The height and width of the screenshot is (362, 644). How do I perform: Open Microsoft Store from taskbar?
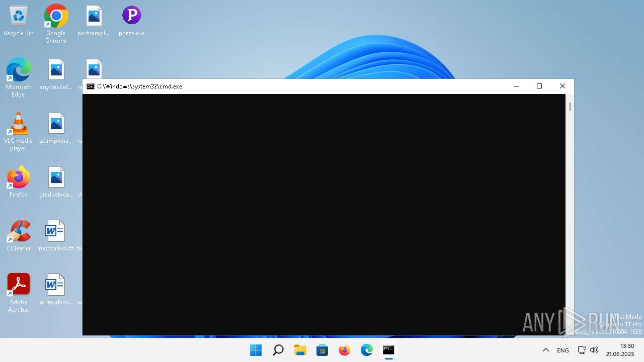click(x=322, y=350)
